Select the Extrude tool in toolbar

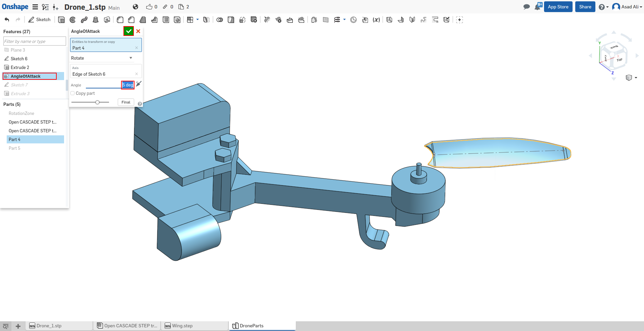61,20
